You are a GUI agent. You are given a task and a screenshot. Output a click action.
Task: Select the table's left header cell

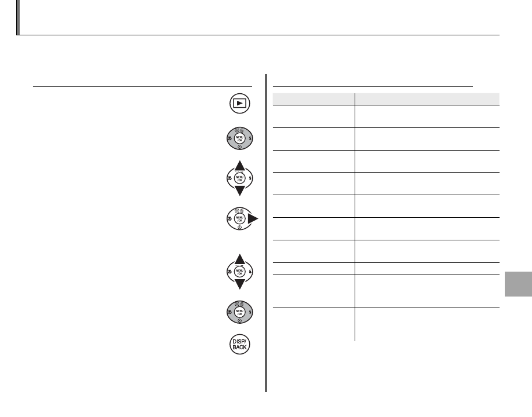click(x=314, y=98)
